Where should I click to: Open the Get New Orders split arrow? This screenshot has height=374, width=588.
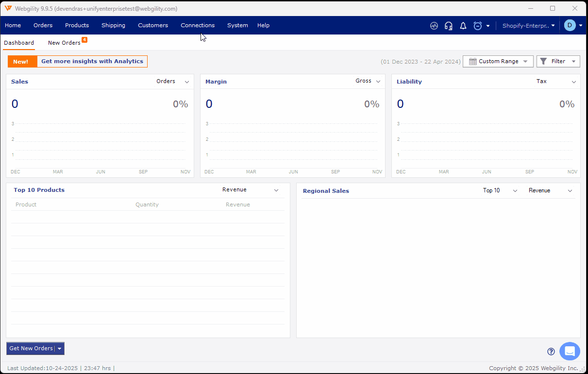click(x=59, y=349)
